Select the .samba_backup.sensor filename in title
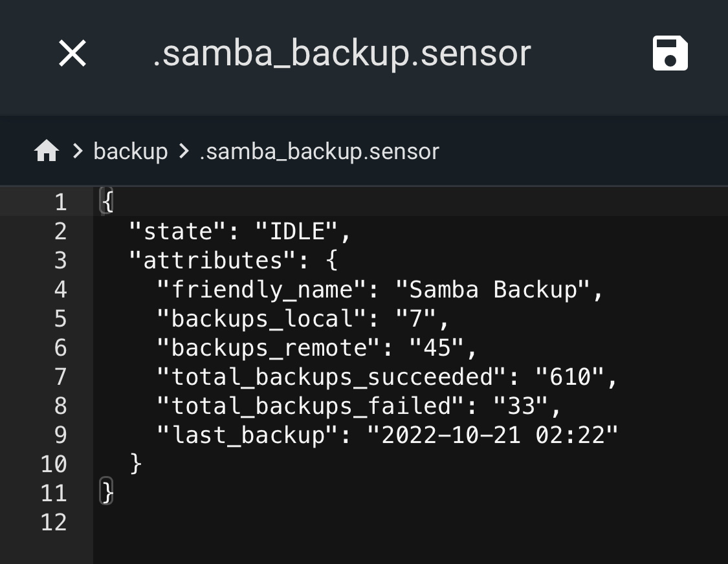Image resolution: width=728 pixels, height=564 pixels. click(x=341, y=53)
